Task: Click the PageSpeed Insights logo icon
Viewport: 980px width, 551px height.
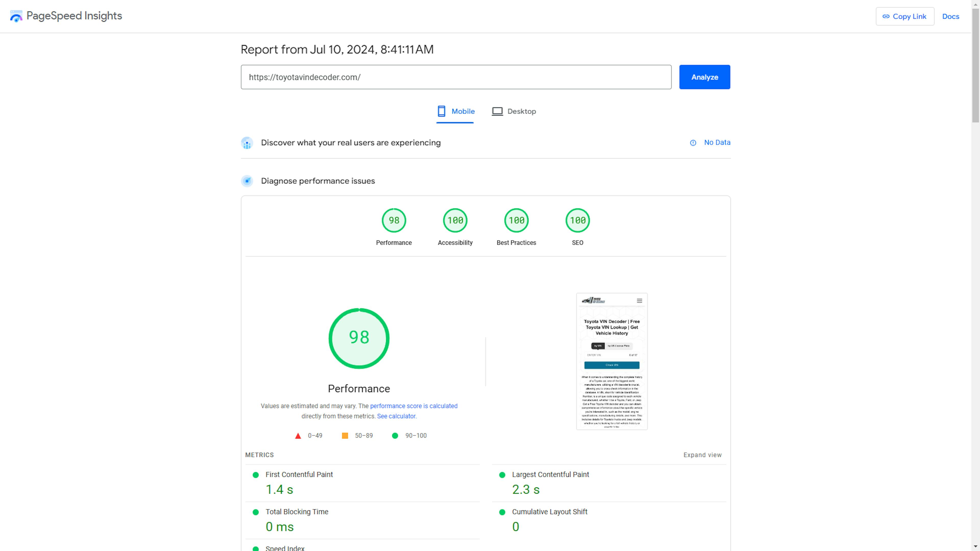Action: (x=16, y=16)
